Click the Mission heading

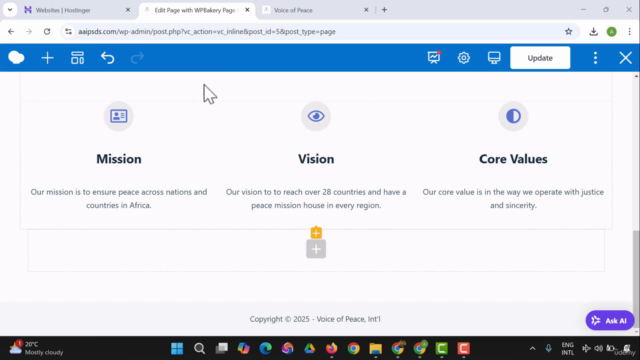[x=119, y=159]
